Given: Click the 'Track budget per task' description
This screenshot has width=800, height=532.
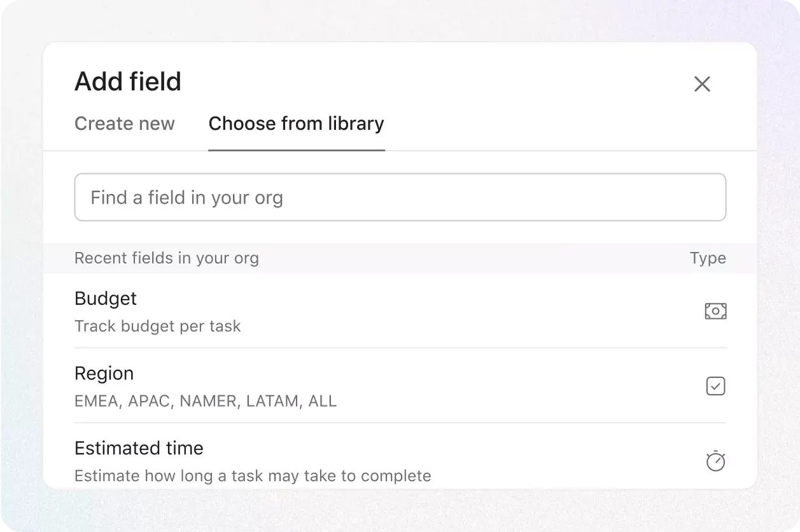Looking at the screenshot, I should click(x=157, y=326).
